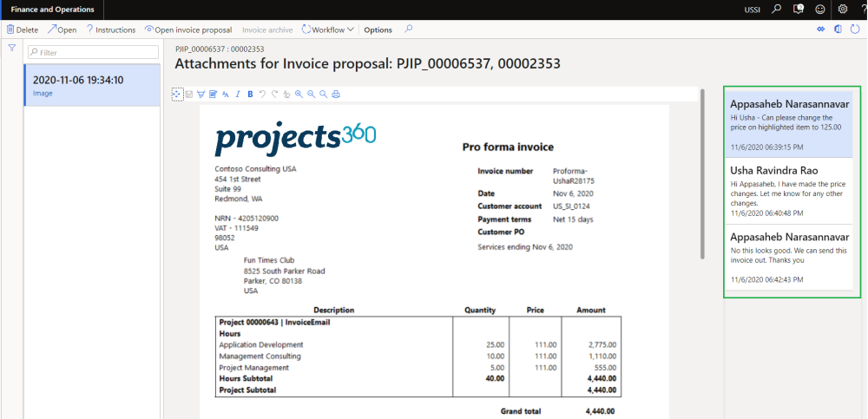The width and height of the screenshot is (868, 419).
Task: Click the plain magnifier reset zoom icon
Action: click(x=323, y=95)
